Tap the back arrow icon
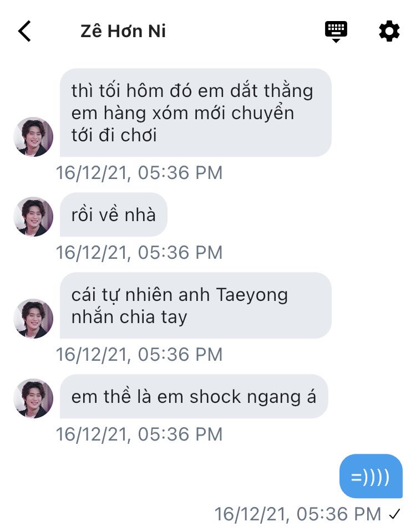Viewport: 416px width, 532px height. (x=24, y=31)
